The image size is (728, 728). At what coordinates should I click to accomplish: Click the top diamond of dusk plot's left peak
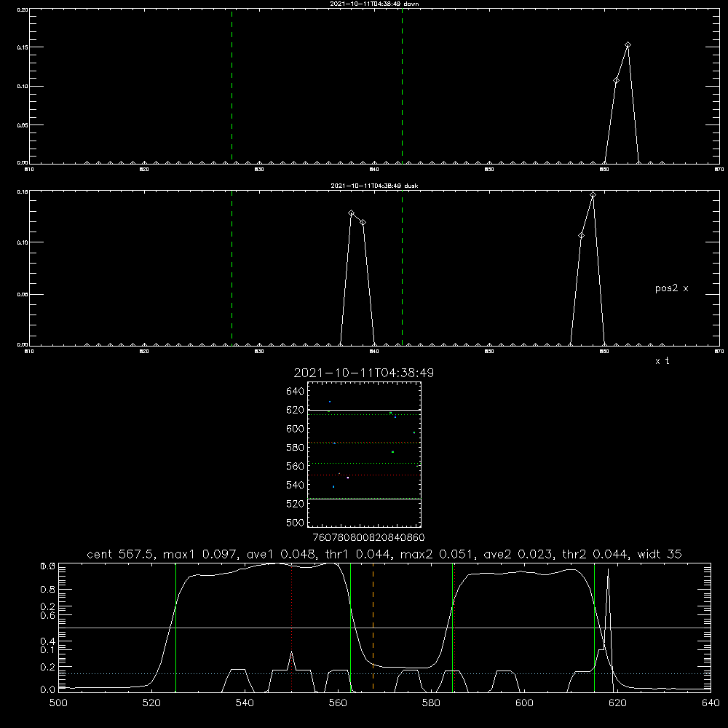[x=352, y=213]
